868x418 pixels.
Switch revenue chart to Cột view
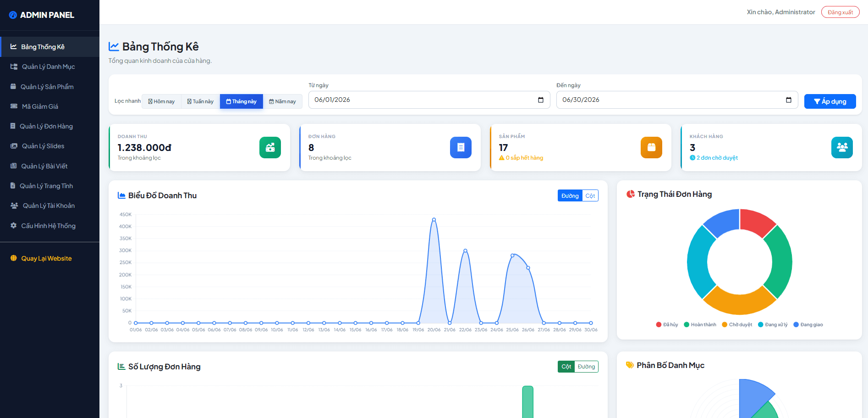(x=590, y=196)
